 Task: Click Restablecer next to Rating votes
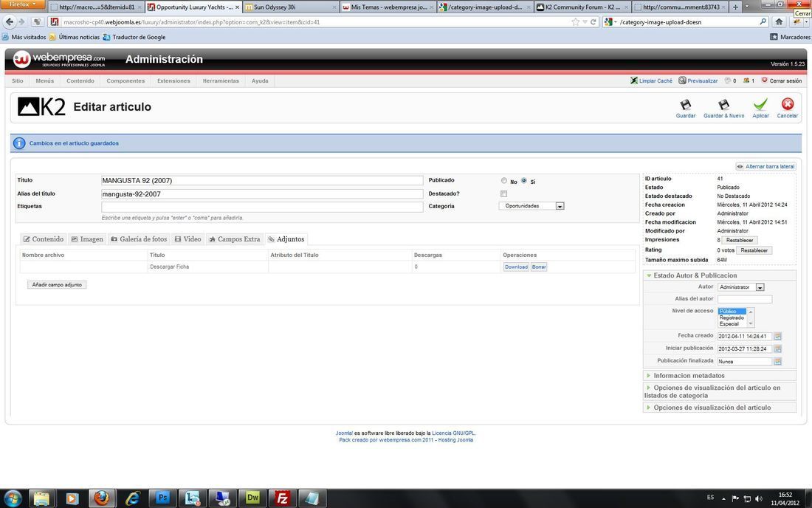click(x=754, y=250)
